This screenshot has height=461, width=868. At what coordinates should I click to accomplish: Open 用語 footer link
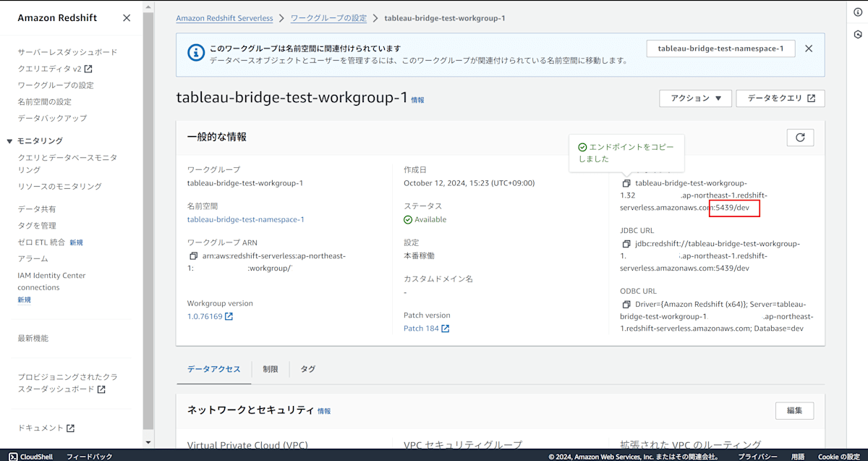[x=798, y=457]
